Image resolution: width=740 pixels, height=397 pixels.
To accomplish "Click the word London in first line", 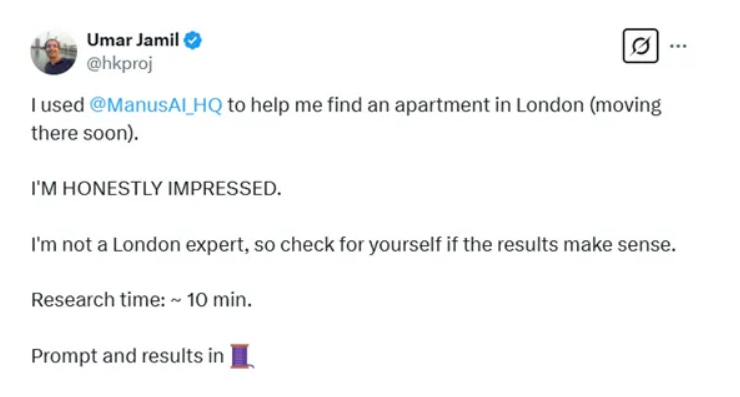I will pos(550,105).
